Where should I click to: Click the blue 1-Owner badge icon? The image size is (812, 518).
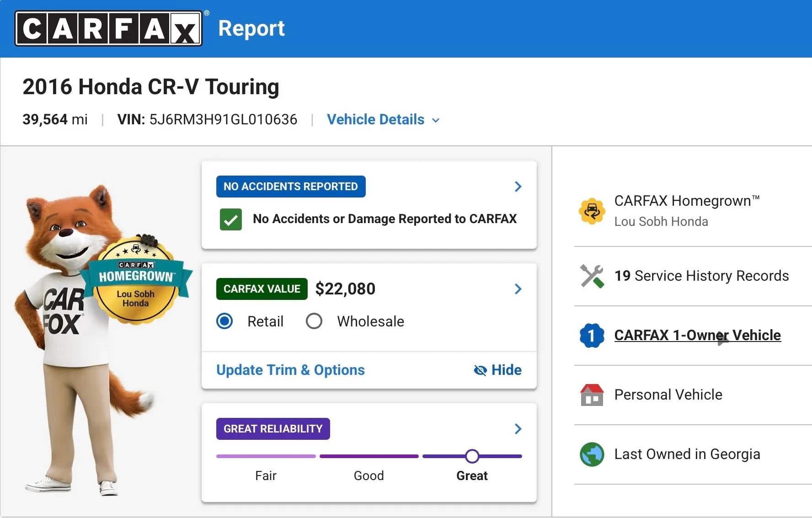tap(592, 336)
